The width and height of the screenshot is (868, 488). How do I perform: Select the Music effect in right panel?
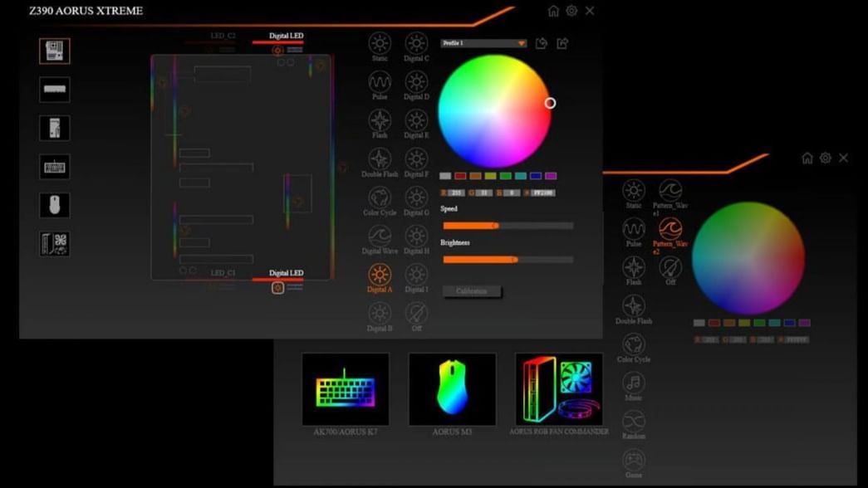pyautogui.click(x=633, y=384)
